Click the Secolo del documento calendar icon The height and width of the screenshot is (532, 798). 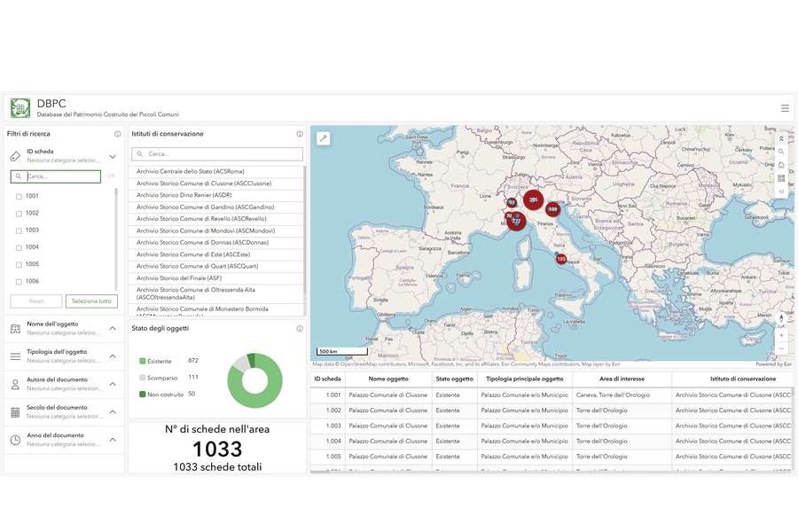pyautogui.click(x=15, y=412)
